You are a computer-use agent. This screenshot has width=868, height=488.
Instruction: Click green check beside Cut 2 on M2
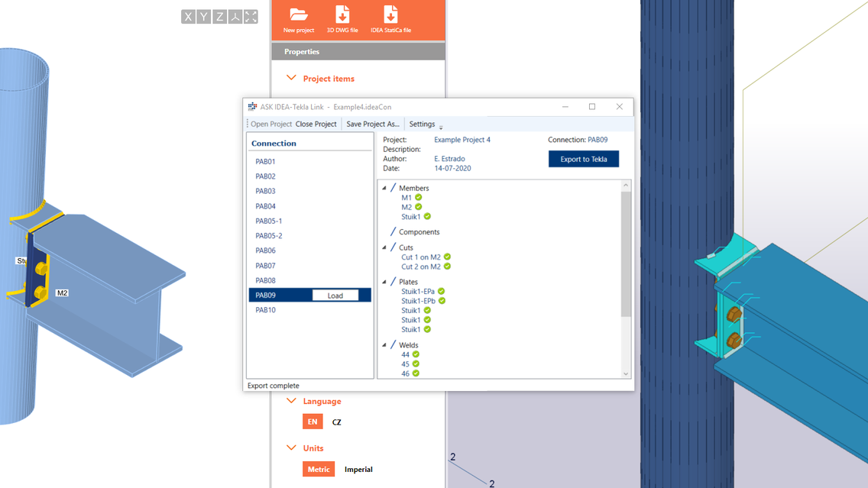447,266
